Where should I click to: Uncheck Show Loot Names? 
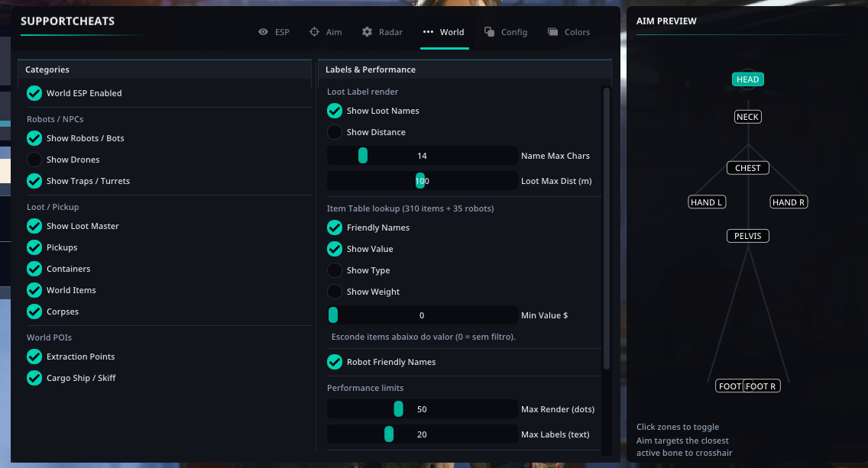click(x=335, y=111)
